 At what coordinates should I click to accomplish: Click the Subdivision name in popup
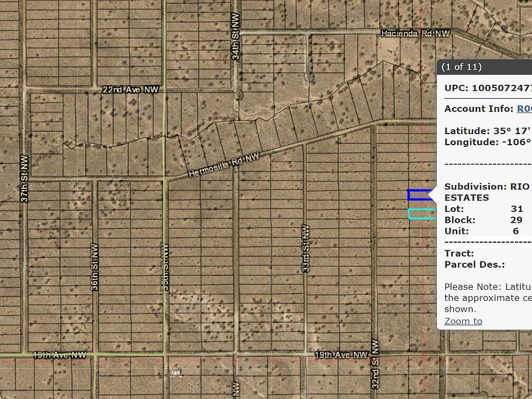coord(487,192)
